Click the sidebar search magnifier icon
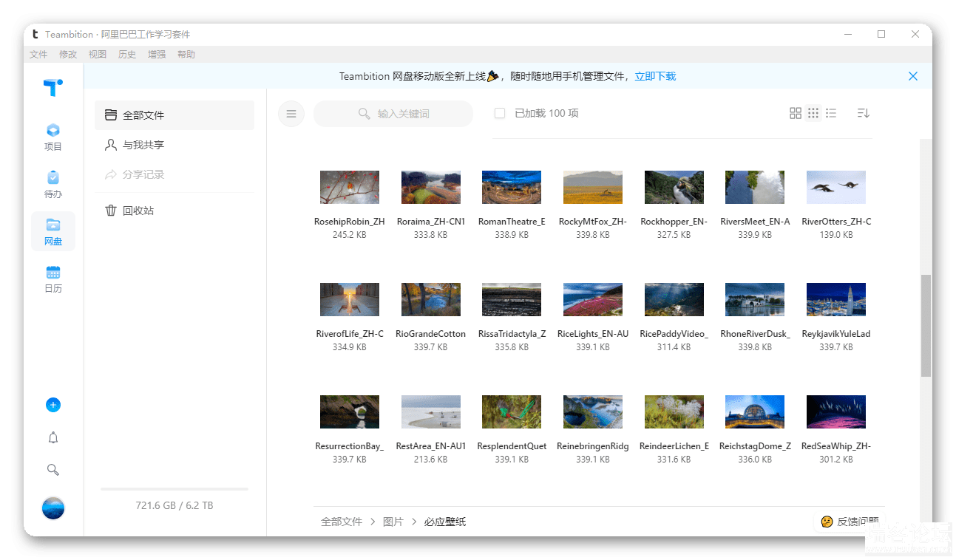This screenshot has width=956, height=560. [x=53, y=470]
